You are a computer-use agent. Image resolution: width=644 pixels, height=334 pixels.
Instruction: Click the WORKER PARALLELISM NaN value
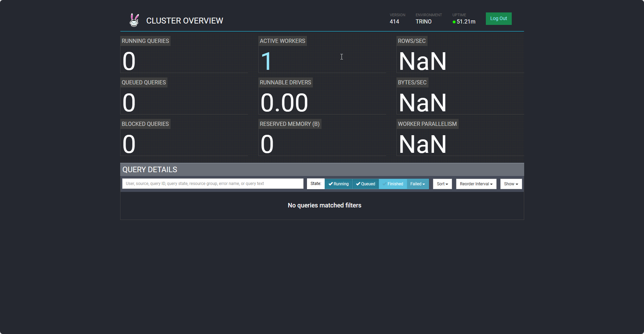[x=423, y=144]
